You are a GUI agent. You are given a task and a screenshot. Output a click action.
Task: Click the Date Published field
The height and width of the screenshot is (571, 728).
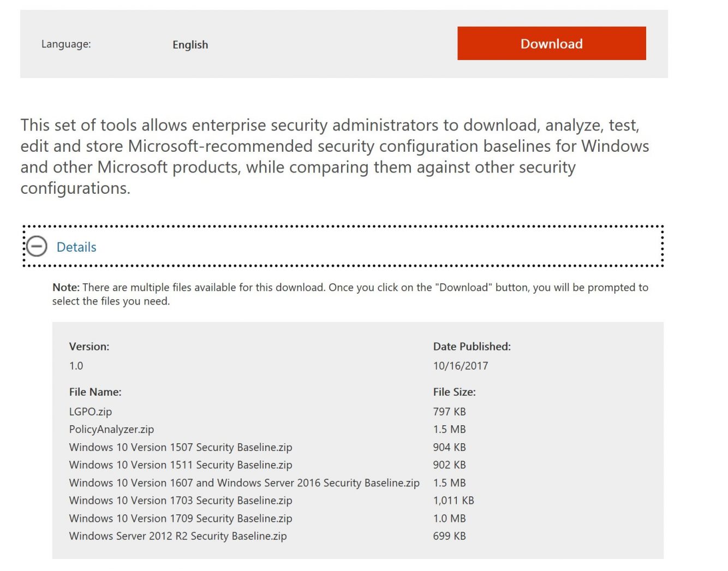point(472,346)
